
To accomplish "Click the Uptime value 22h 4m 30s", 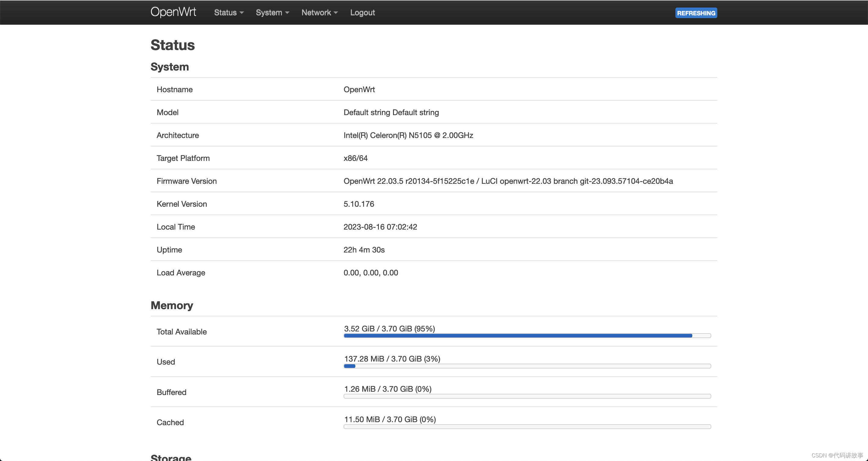I will [x=364, y=250].
